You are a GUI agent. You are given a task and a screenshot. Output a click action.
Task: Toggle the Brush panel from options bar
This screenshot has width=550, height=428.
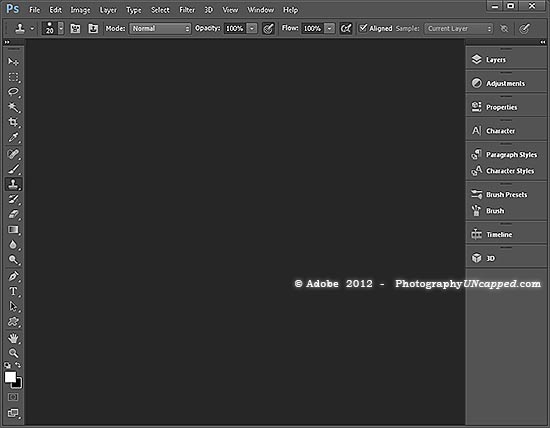click(x=75, y=28)
